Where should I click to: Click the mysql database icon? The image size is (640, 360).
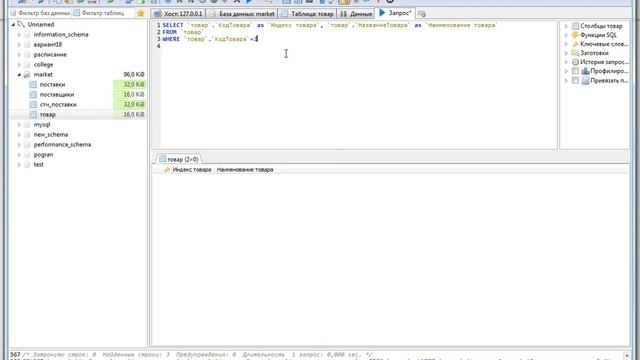27,124
